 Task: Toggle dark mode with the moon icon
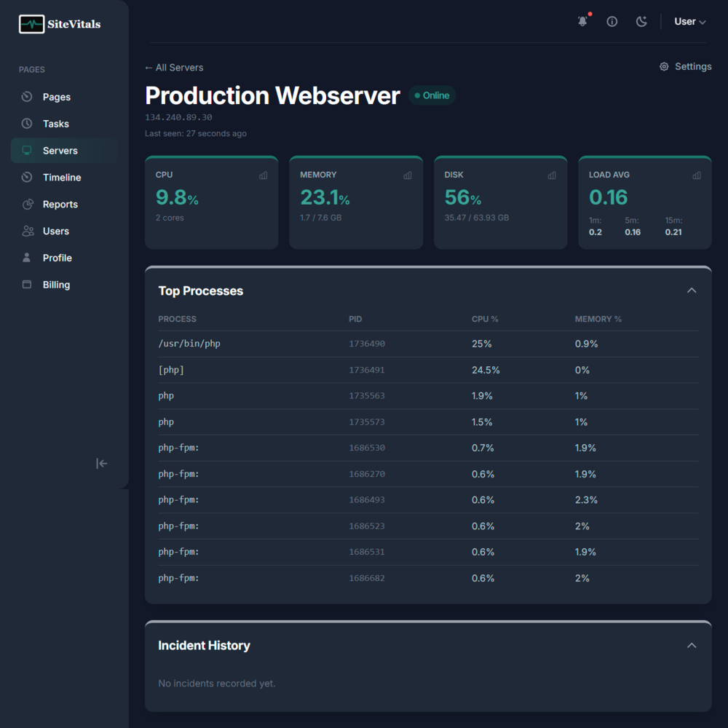tap(641, 21)
